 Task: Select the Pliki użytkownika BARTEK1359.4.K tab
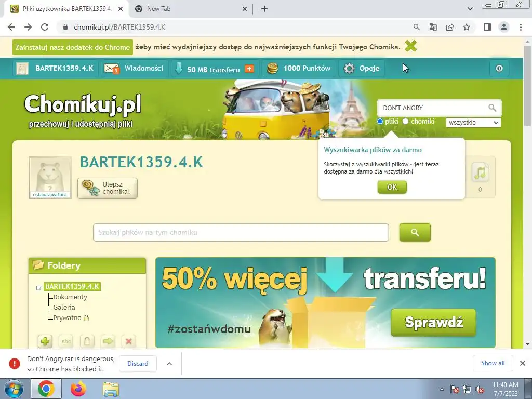pyautogui.click(x=67, y=9)
